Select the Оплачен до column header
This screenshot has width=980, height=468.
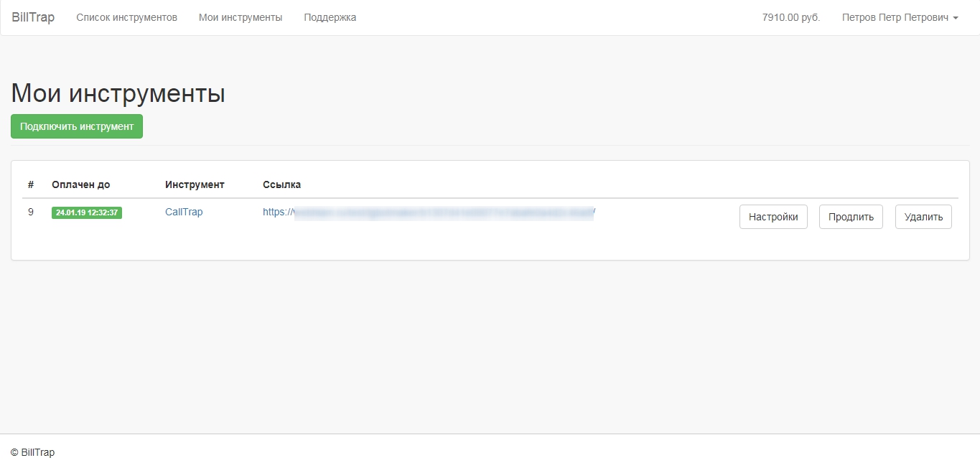pyautogui.click(x=81, y=184)
